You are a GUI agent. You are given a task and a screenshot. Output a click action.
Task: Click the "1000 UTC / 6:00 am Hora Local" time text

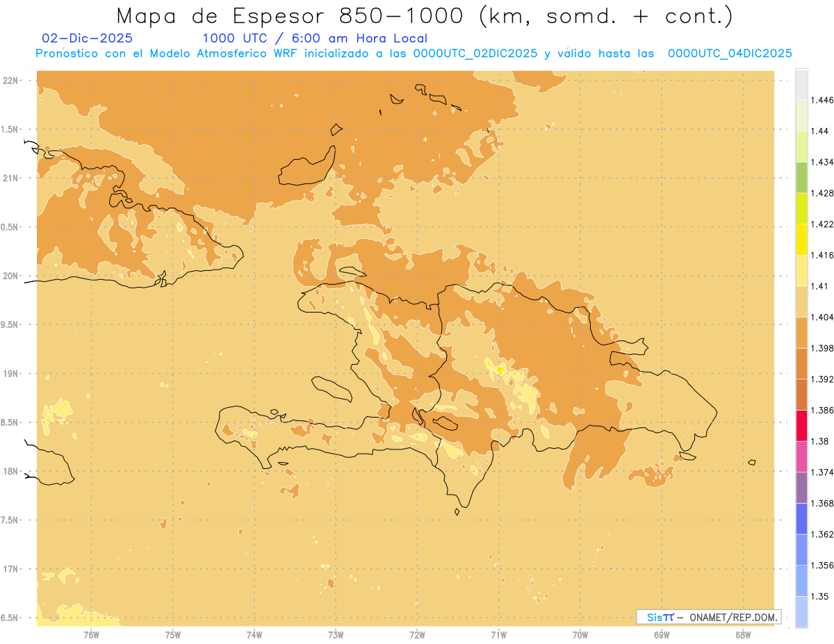(x=315, y=38)
